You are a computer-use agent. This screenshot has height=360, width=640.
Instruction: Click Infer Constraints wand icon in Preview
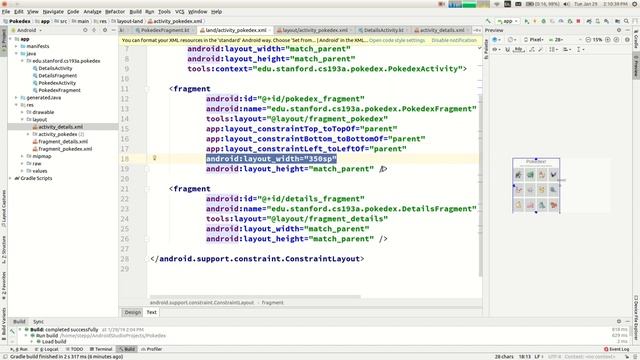click(x=540, y=49)
